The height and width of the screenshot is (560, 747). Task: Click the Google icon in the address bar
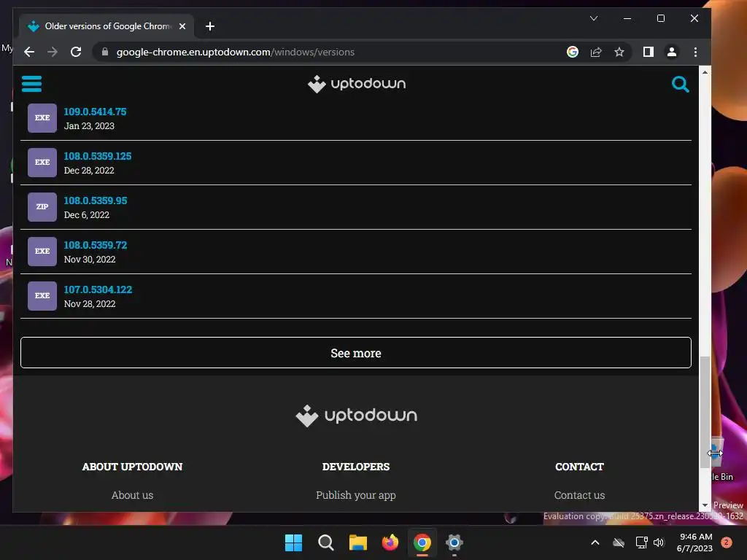coord(573,52)
